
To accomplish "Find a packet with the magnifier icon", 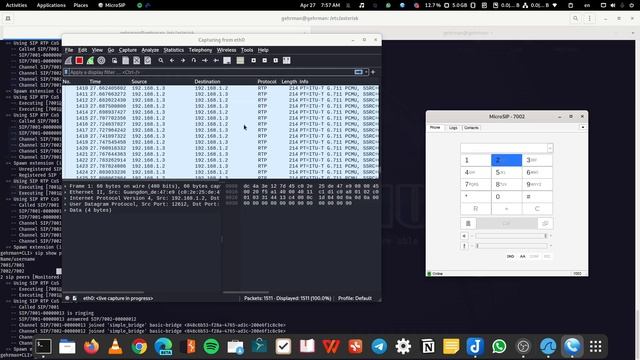I will click(x=161, y=60).
